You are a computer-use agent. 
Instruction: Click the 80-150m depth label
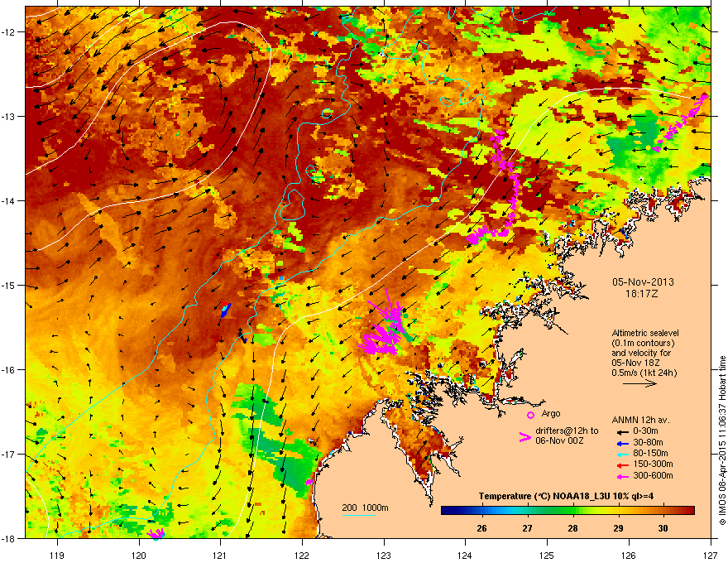pyautogui.click(x=650, y=453)
